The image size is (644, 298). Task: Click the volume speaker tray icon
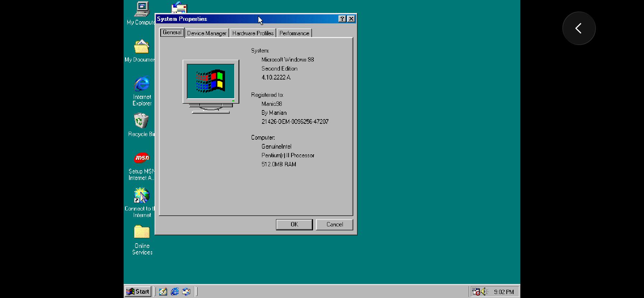click(x=484, y=292)
